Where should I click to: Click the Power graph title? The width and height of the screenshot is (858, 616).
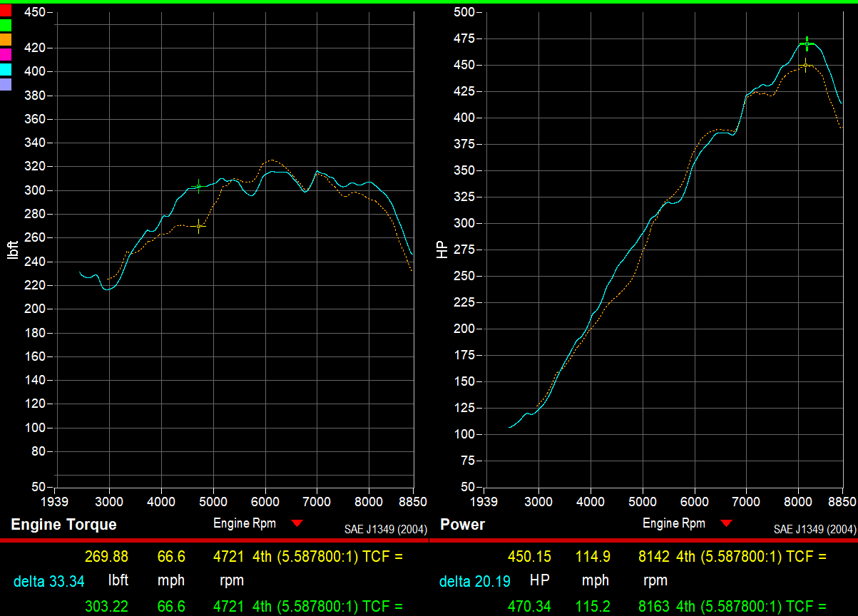[x=462, y=525]
